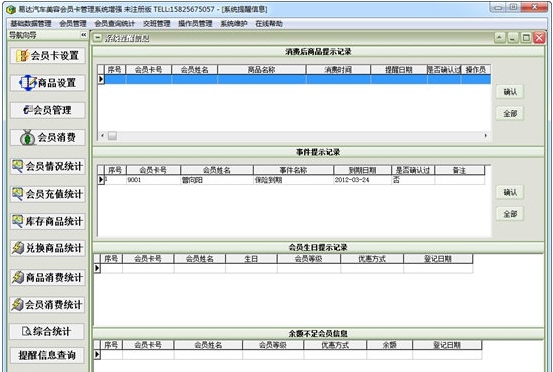Open the 系统维护 menu
Viewport: 553px width, 372px height.
pyautogui.click(x=233, y=24)
